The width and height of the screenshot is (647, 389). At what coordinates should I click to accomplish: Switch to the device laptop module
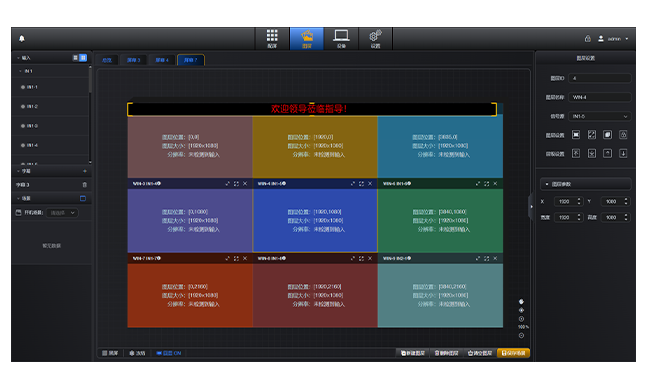click(341, 39)
